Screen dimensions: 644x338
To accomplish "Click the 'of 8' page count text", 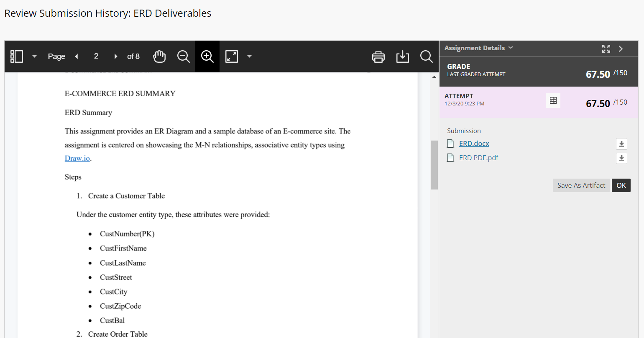I will click(133, 56).
